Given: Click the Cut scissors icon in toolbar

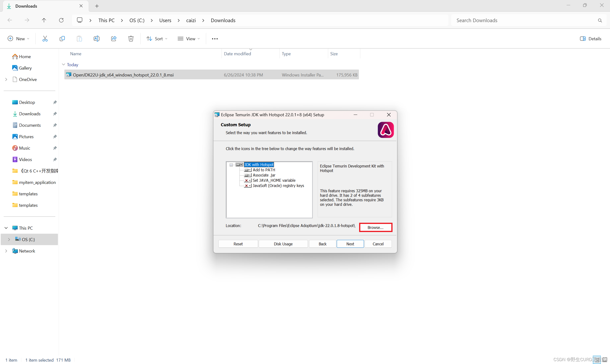Looking at the screenshot, I should click(45, 39).
